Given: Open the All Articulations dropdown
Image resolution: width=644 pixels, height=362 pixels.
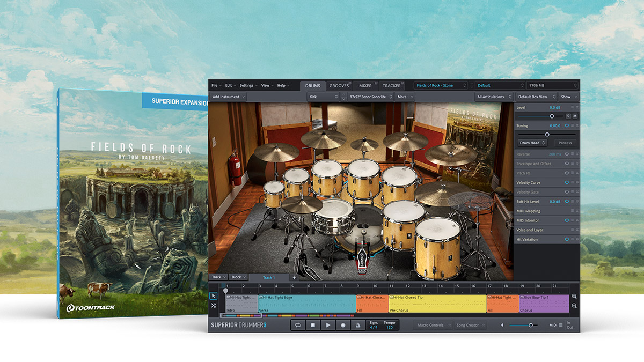Looking at the screenshot, I should coord(494,97).
